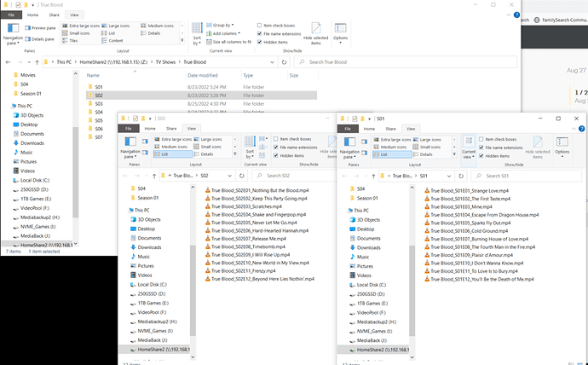Open Options in True Blood window ribbon
588x365 pixels.
(x=341, y=34)
